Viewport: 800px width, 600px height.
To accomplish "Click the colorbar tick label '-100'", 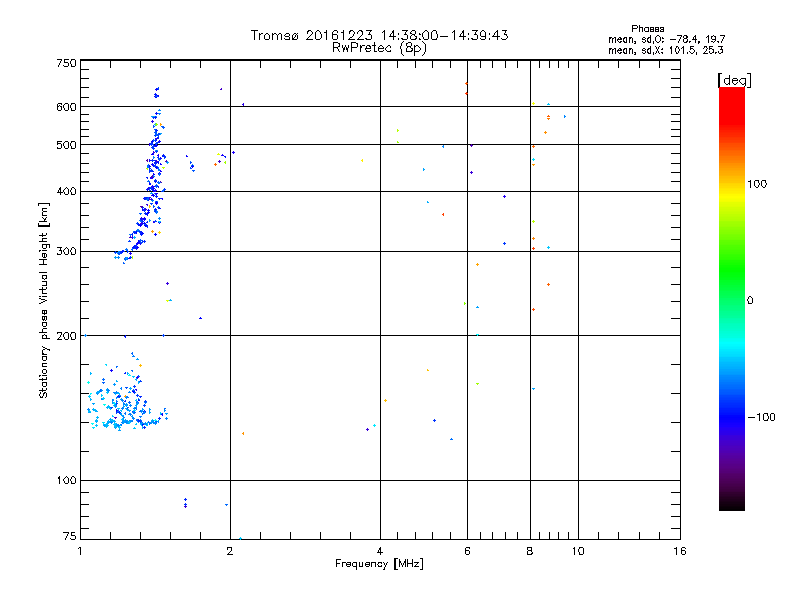I will (x=761, y=417).
